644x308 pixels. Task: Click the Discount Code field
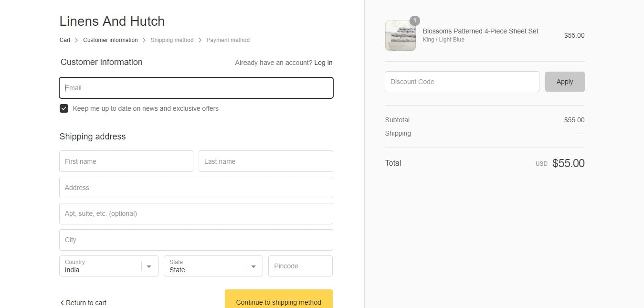(x=462, y=82)
